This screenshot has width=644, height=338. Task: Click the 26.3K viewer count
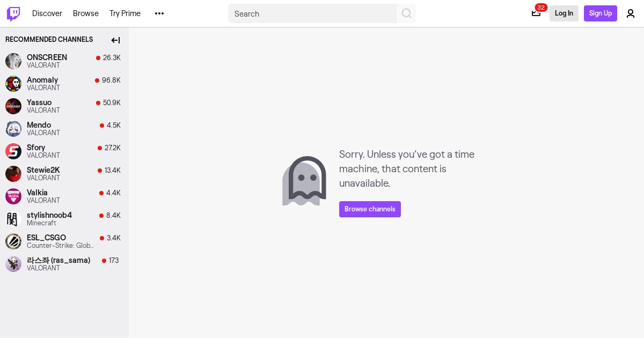click(x=112, y=58)
